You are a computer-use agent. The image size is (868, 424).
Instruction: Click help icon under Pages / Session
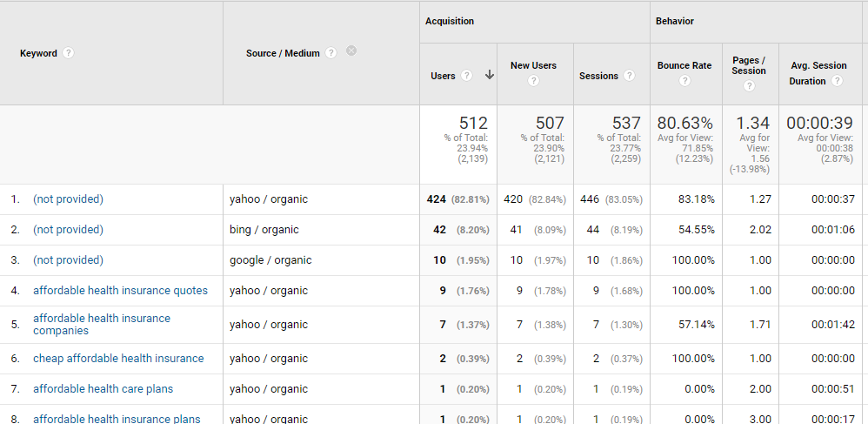749,86
